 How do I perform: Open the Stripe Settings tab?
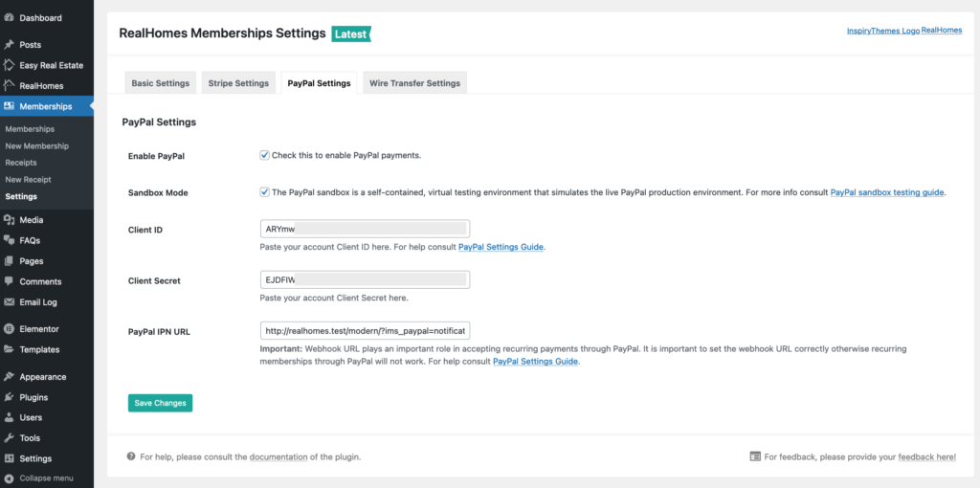[238, 83]
